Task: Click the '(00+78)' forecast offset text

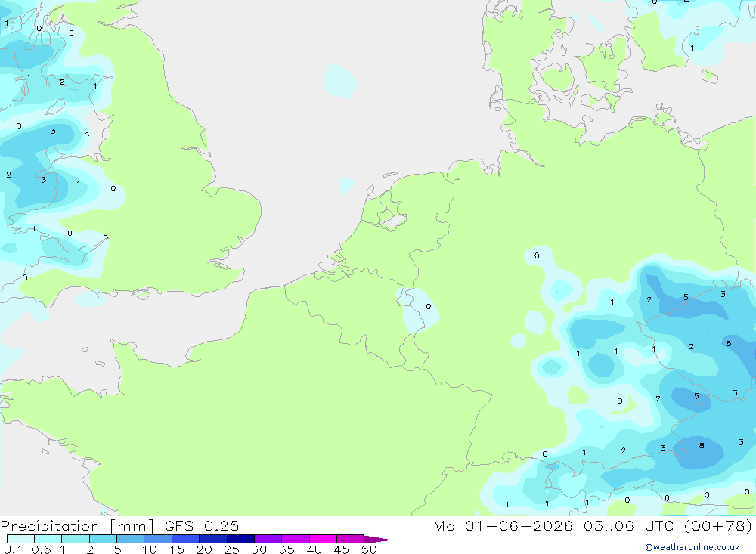Action: click(718, 525)
